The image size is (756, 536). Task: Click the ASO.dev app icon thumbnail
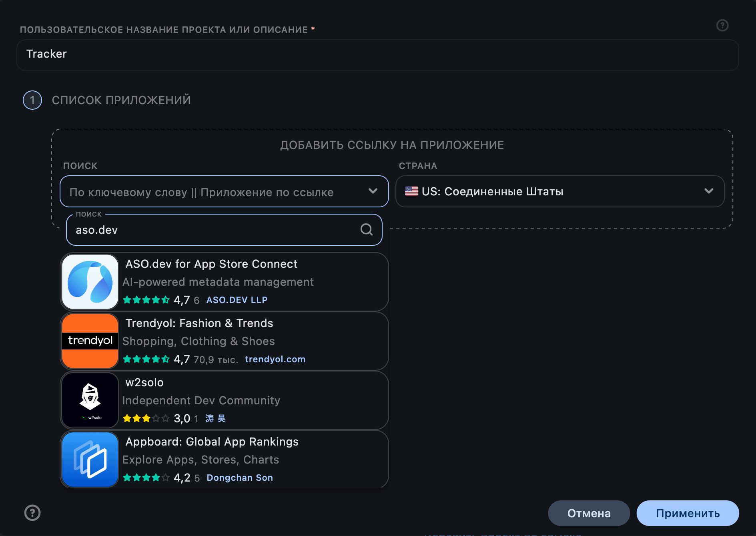click(x=90, y=282)
